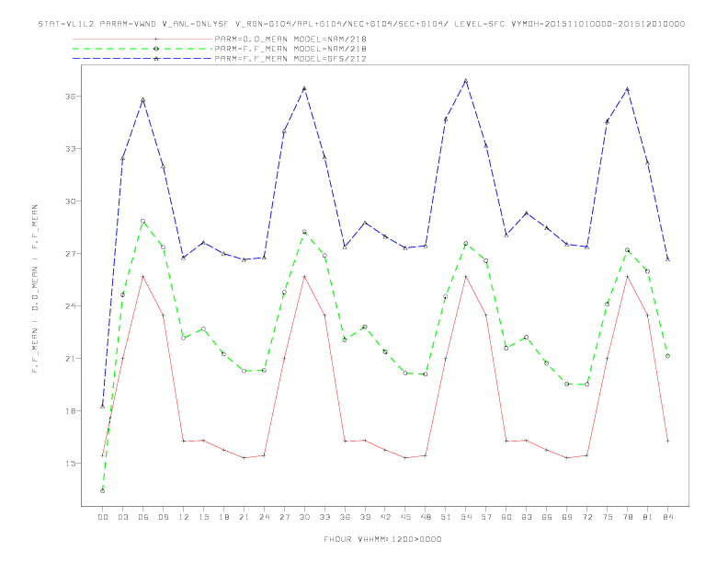The image size is (728, 563).
Task: Click x-axis forecast hour label 84
Action: (667, 517)
